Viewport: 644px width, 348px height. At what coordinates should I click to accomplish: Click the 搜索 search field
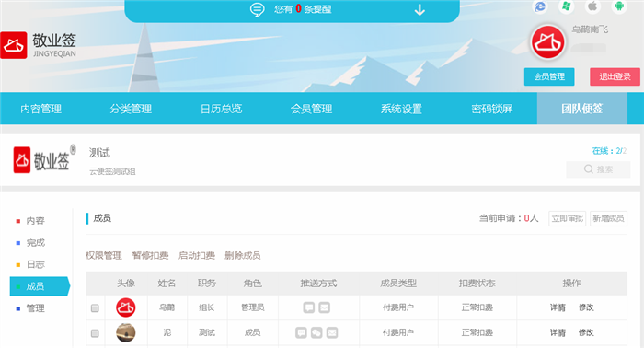pos(598,169)
